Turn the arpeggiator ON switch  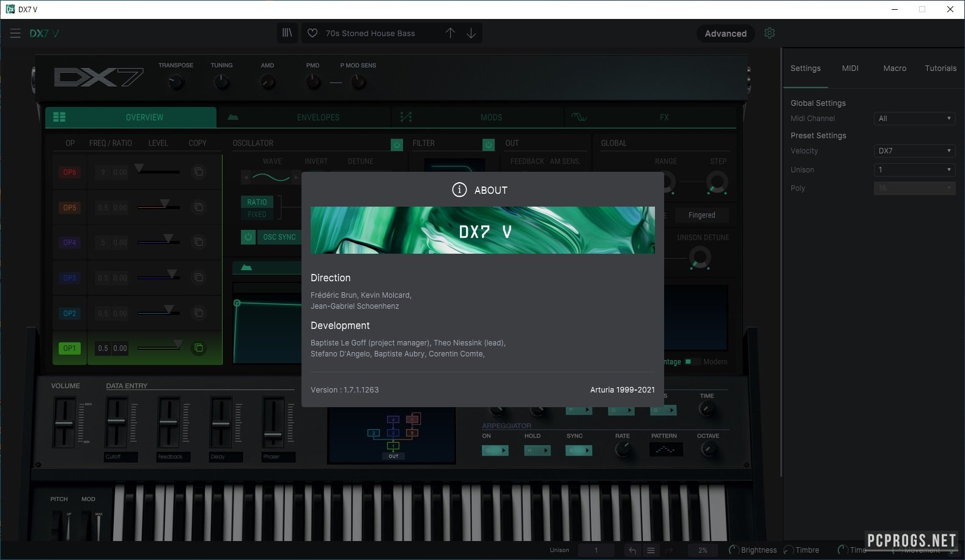coord(495,451)
